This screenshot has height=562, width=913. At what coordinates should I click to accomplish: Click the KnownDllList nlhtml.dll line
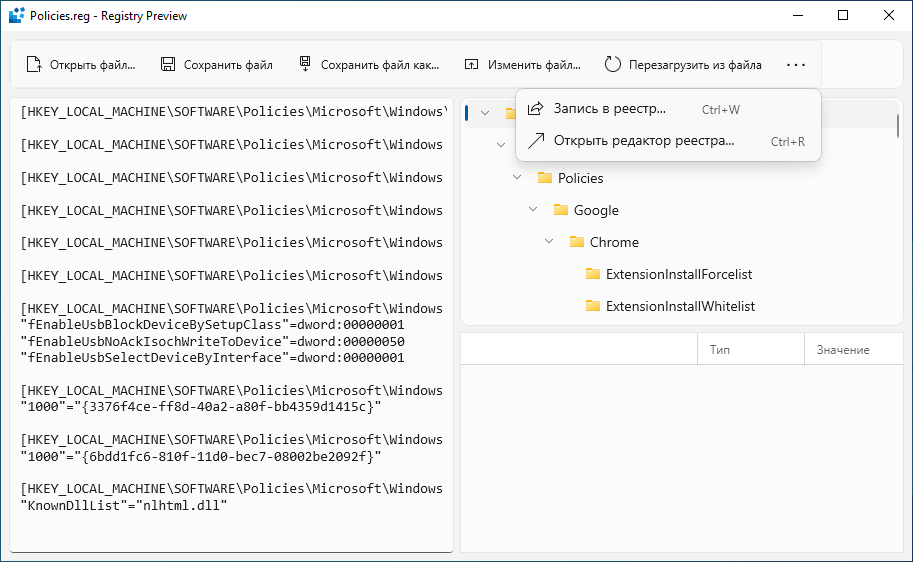click(123, 505)
